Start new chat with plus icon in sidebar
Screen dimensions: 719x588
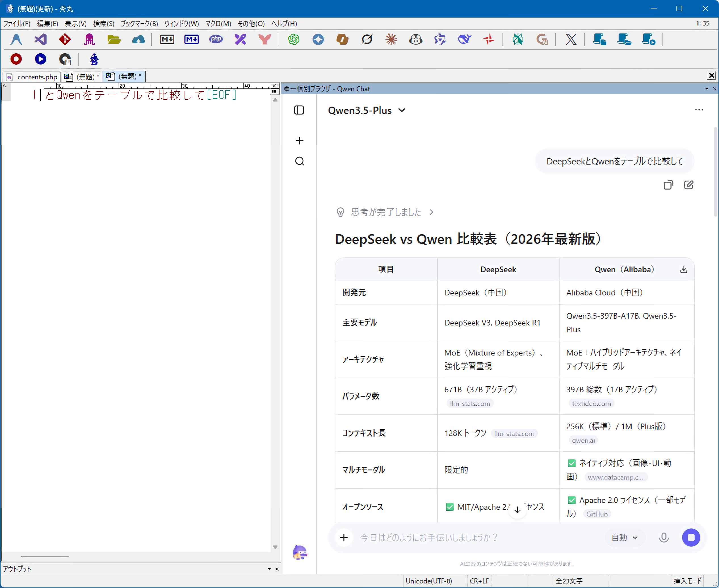299,141
